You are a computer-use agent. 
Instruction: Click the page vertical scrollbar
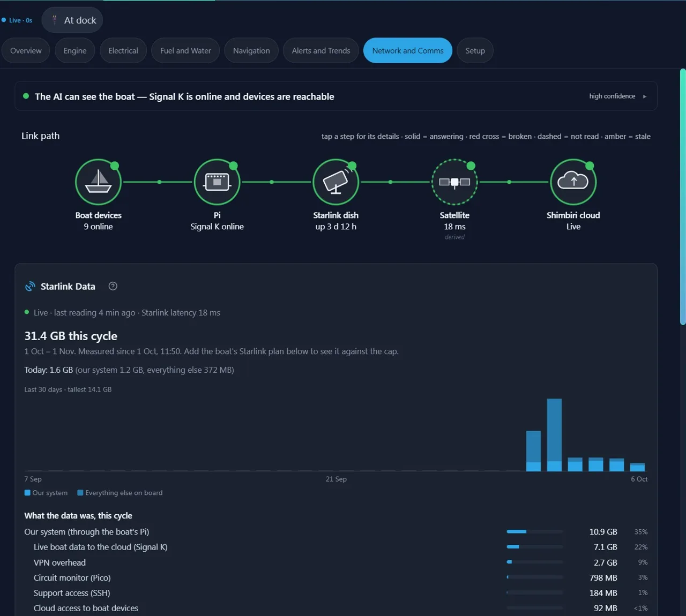[683, 197]
